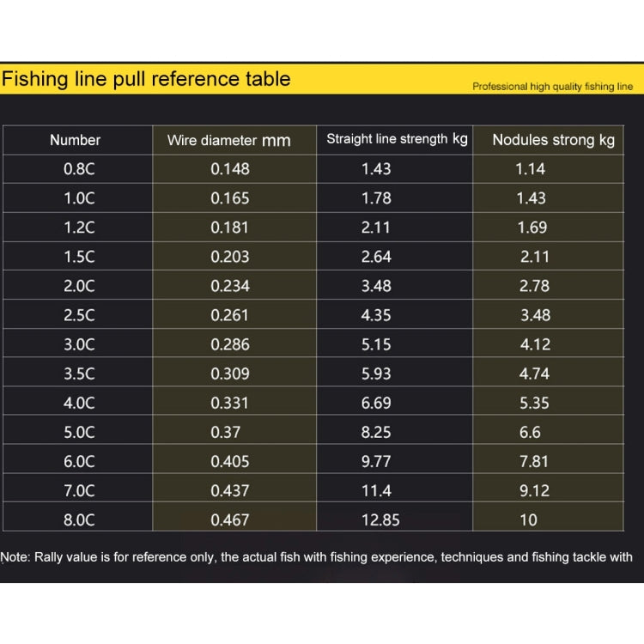Click the 11.4 straight strength value

(x=376, y=490)
